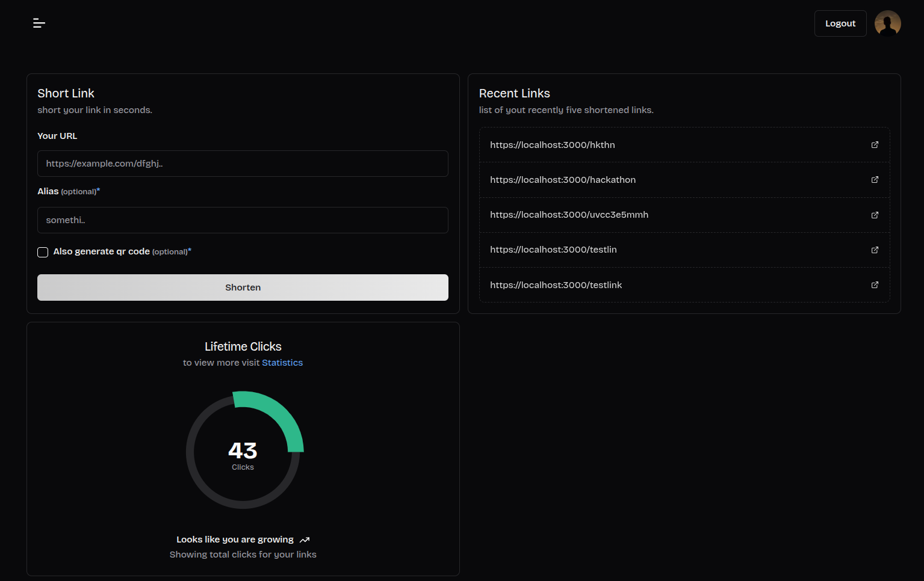Image resolution: width=924 pixels, height=581 pixels.
Task: Enable the generate qr code checkbox
Action: [43, 252]
